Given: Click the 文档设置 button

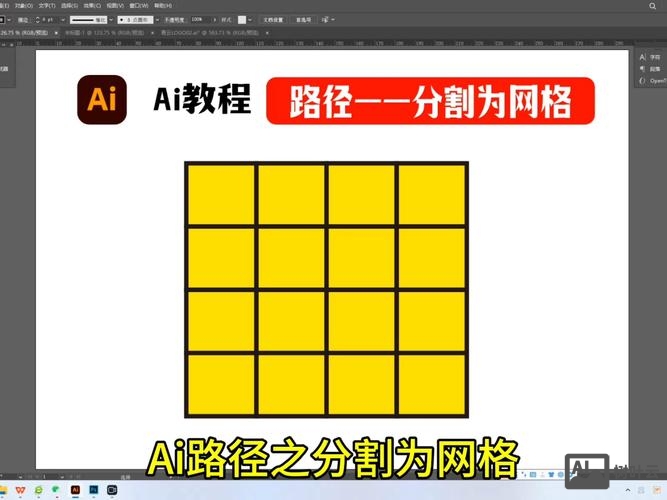Looking at the screenshot, I should click(273, 20).
